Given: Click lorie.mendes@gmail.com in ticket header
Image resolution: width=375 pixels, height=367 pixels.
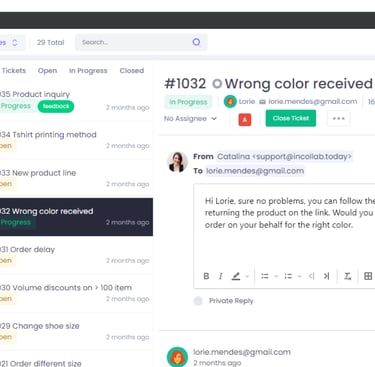Looking at the screenshot, I should [313, 102].
